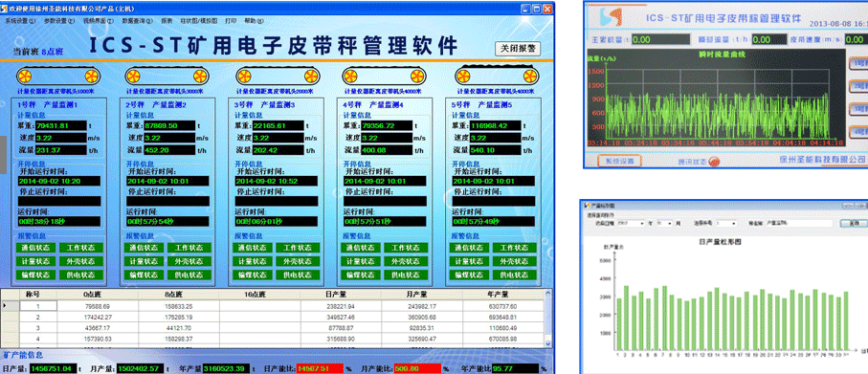
Task: Click 瞬时流量 value in curve window
Action: pos(769,40)
